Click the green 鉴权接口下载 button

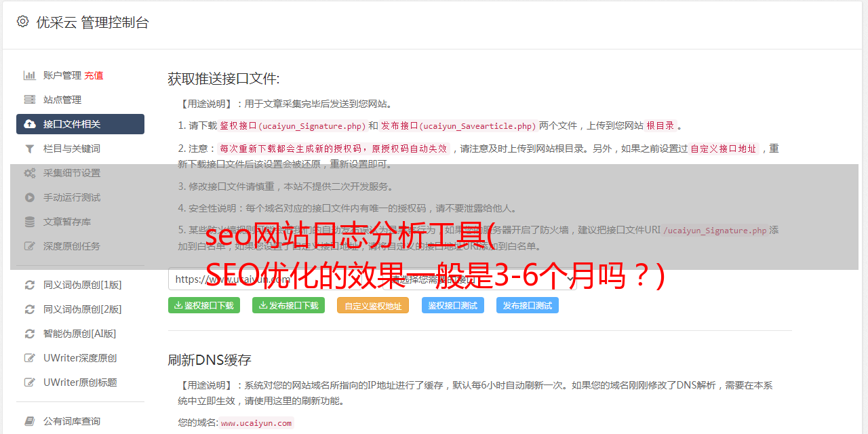click(x=204, y=305)
